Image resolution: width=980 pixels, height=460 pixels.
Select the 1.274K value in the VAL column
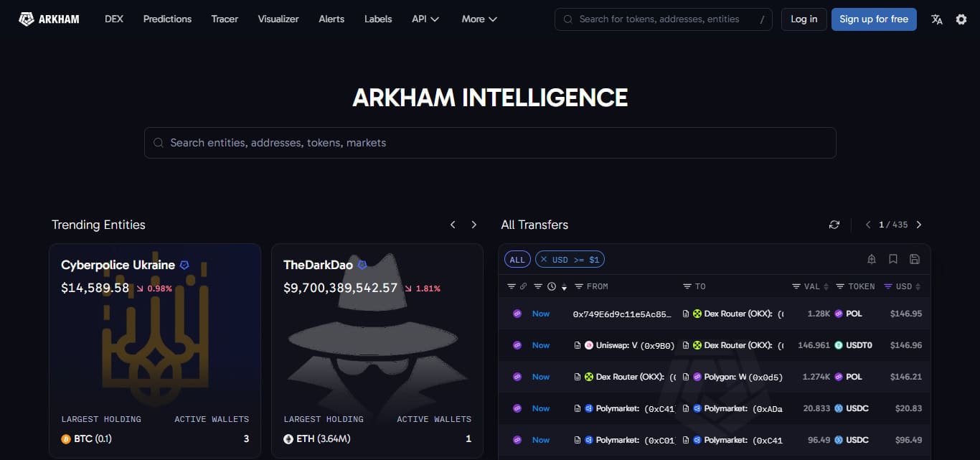point(816,377)
